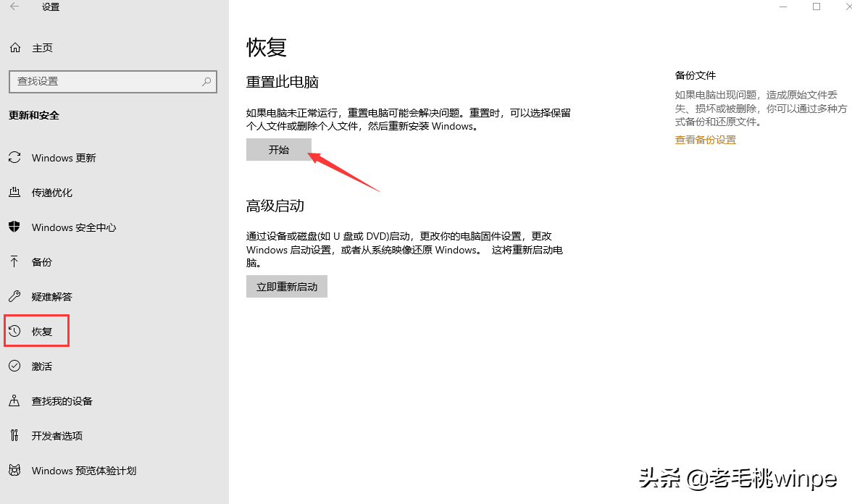Focus the 查找设置 search field
Screen dimensions: 852x504
pyautogui.click(x=113, y=81)
